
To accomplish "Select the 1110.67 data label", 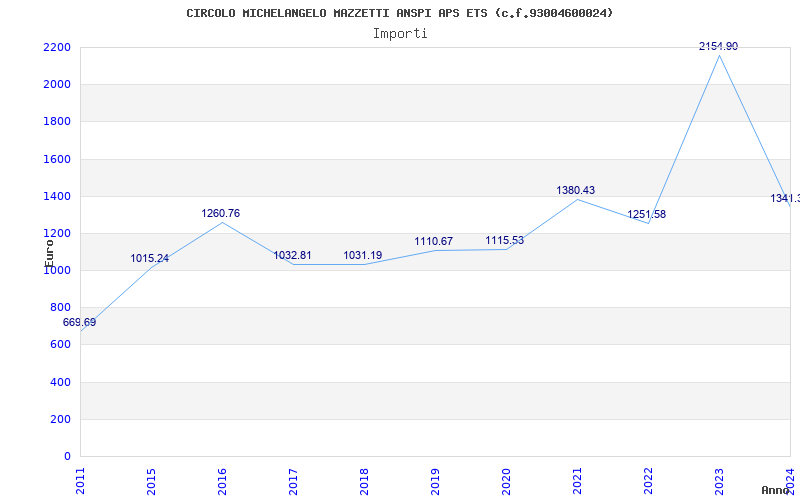I will click(x=434, y=241).
